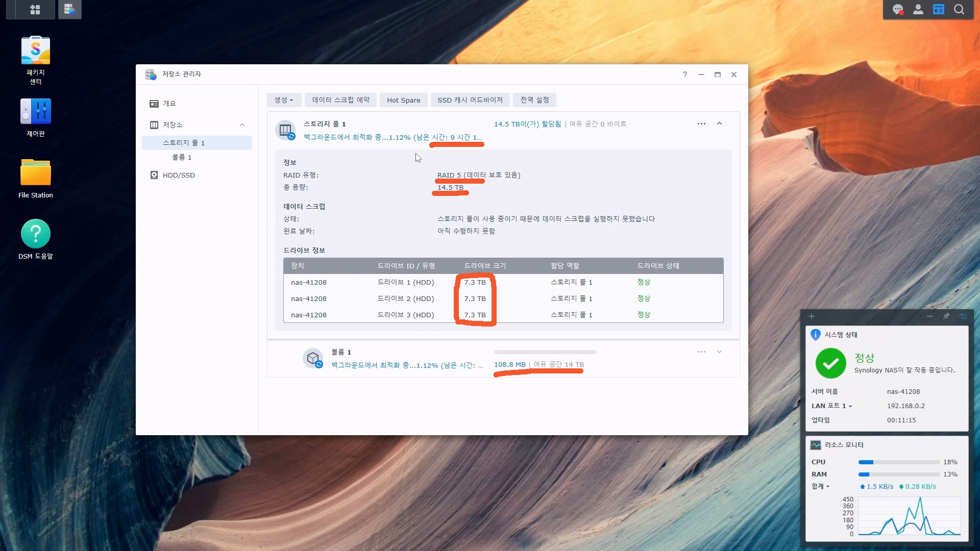Viewport: 980px width, 551px height.
Task: Open the main menu grid icon
Action: point(35,10)
